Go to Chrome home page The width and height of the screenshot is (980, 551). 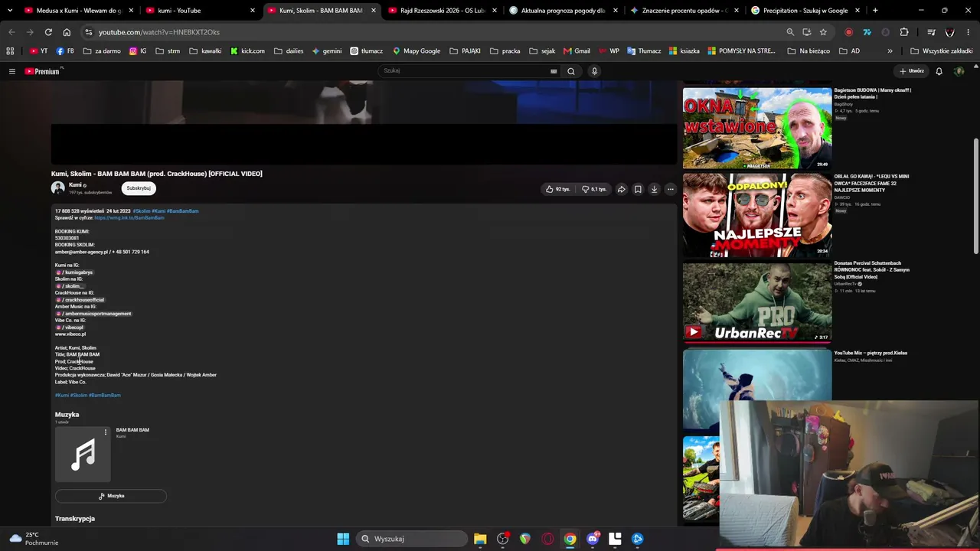[67, 32]
